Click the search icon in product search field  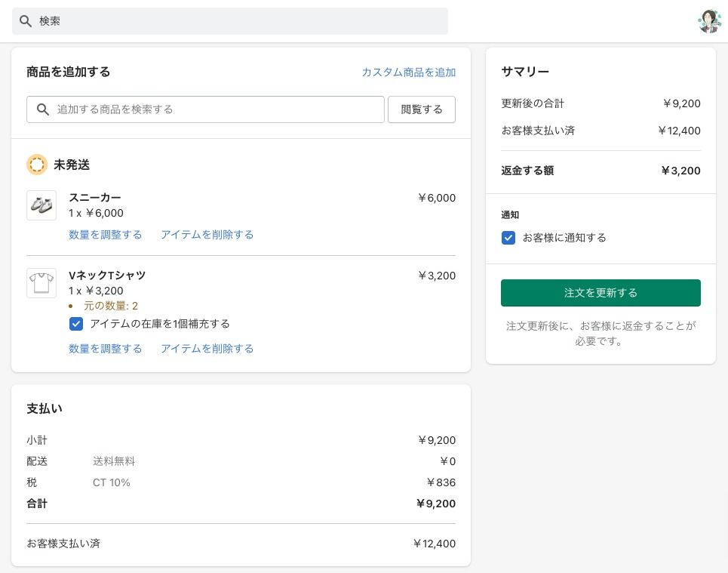(43, 109)
